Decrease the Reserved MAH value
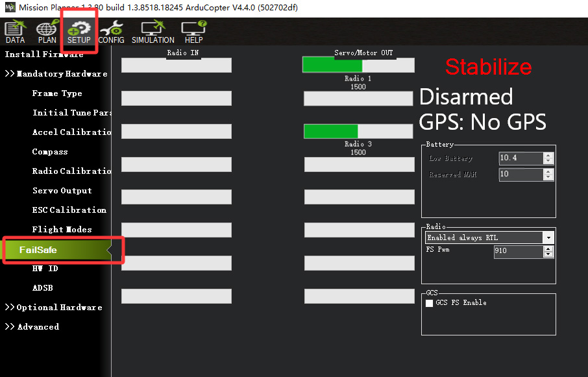 (548, 177)
